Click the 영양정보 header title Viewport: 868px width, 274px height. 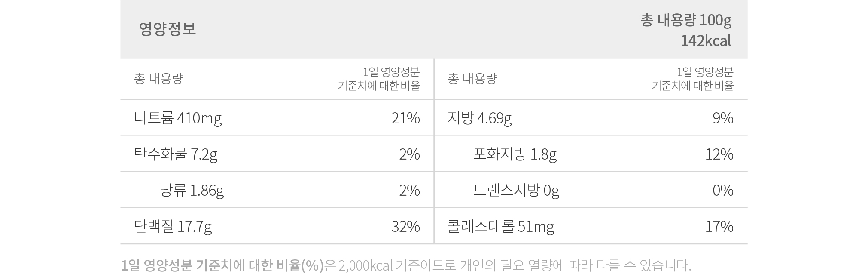click(168, 29)
